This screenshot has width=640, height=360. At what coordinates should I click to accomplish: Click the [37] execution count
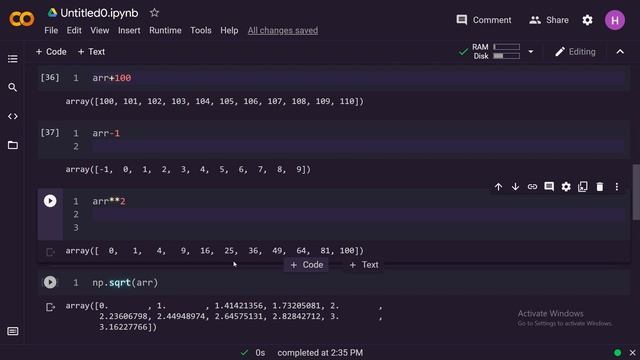click(50, 132)
